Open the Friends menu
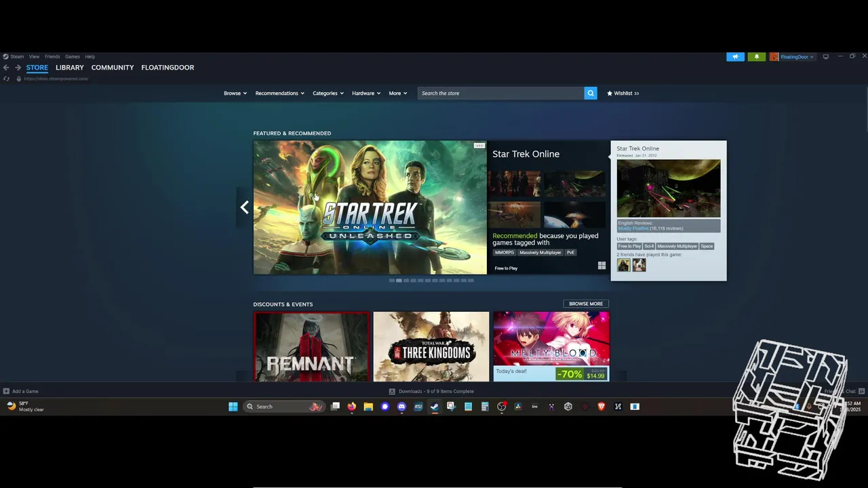The width and height of the screenshot is (868, 488). (52, 57)
